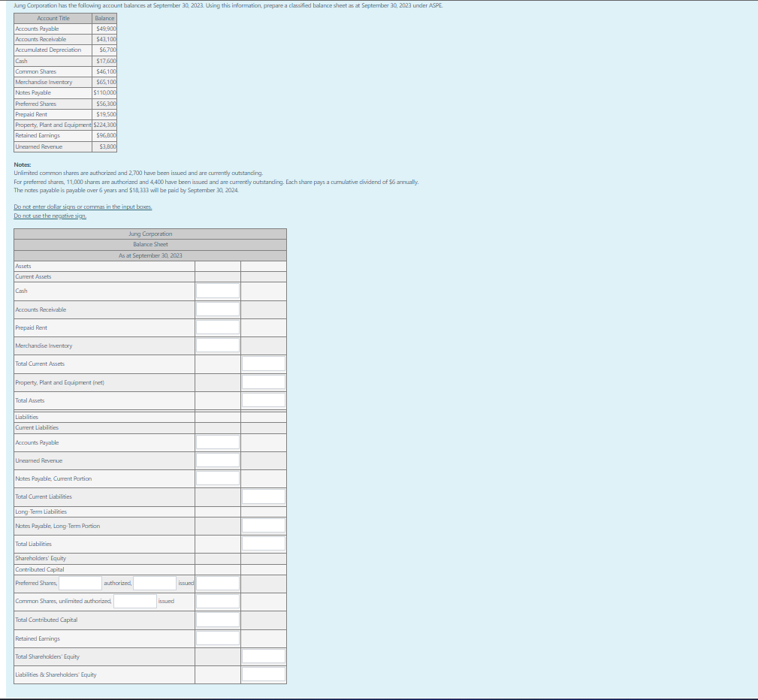758x700 pixels.
Task: Click the Total Current Liabilities input field
Action: pos(263,496)
